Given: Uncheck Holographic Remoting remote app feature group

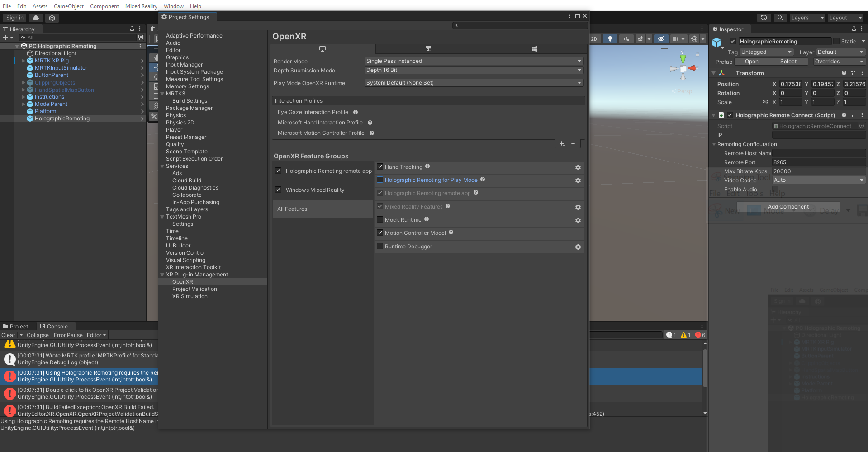Looking at the screenshot, I should coord(278,171).
